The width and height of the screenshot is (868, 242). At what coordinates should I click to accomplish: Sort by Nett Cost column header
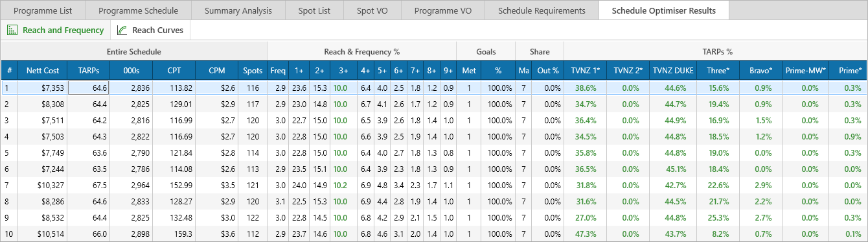pyautogui.click(x=43, y=71)
